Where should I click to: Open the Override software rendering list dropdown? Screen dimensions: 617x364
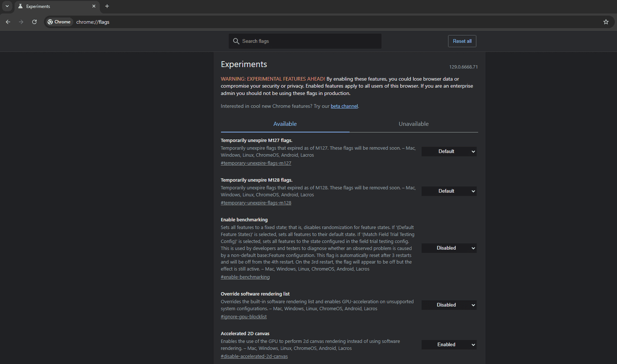point(449,305)
